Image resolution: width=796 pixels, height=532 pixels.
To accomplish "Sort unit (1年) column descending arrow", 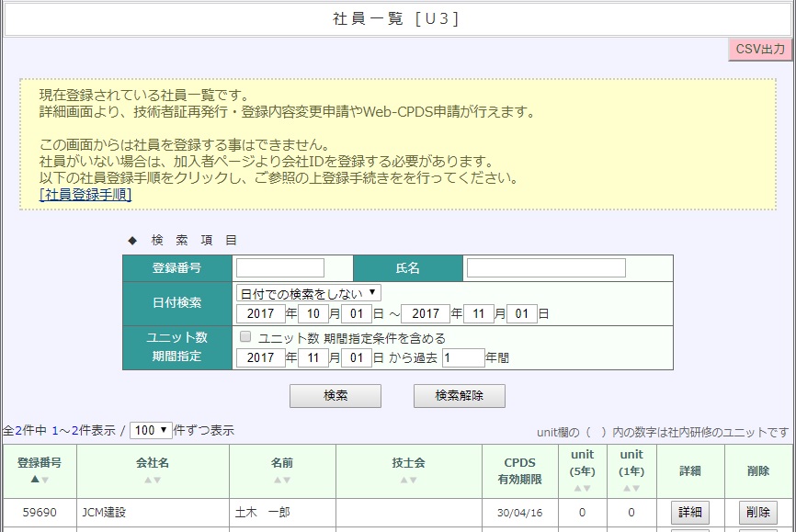I will [x=637, y=488].
